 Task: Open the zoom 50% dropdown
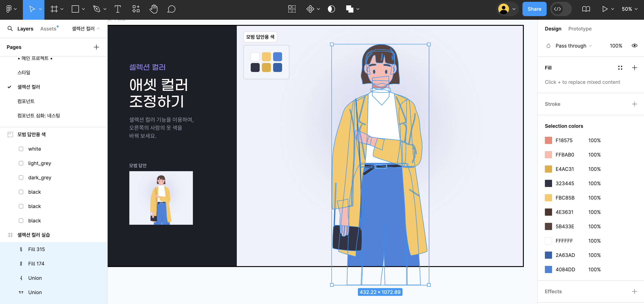(x=629, y=9)
